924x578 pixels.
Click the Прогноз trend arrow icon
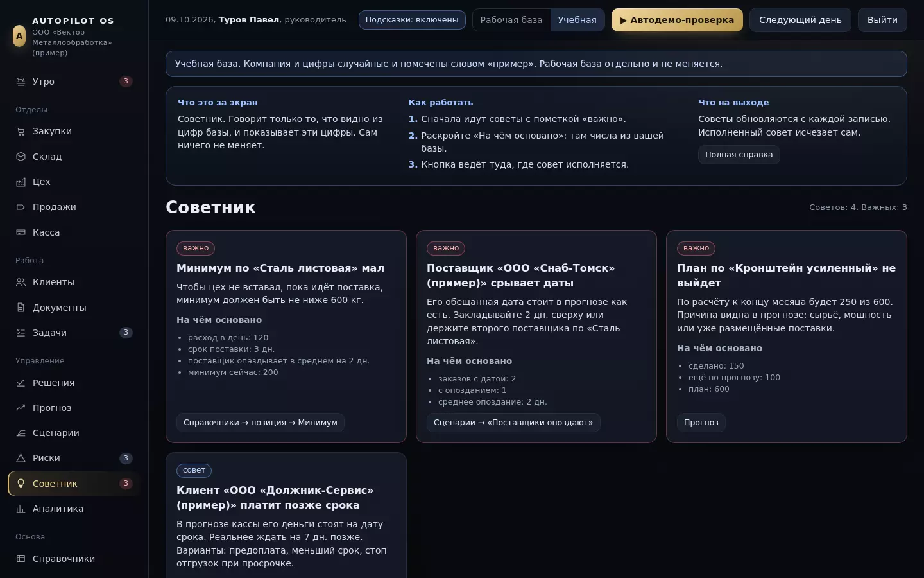pyautogui.click(x=21, y=408)
